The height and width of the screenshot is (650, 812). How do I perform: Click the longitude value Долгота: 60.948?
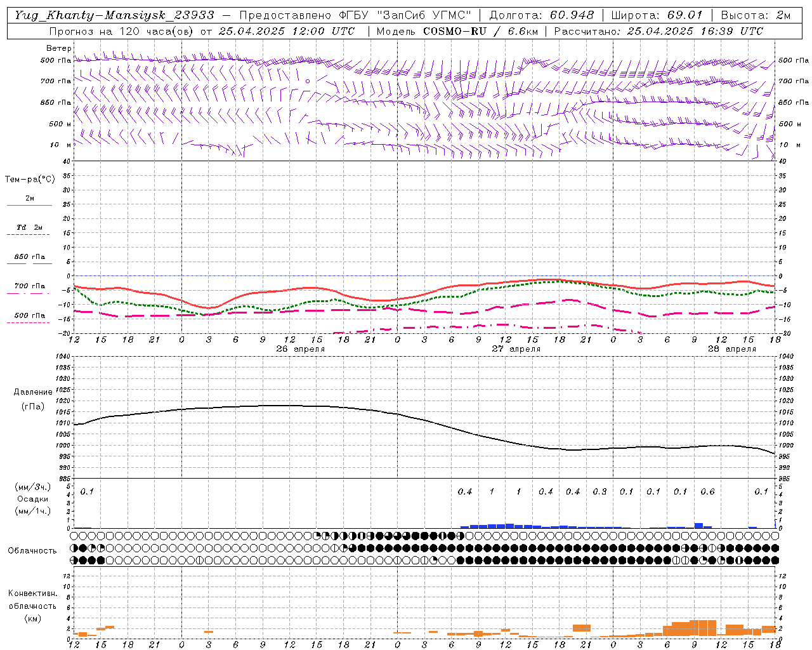click(542, 15)
